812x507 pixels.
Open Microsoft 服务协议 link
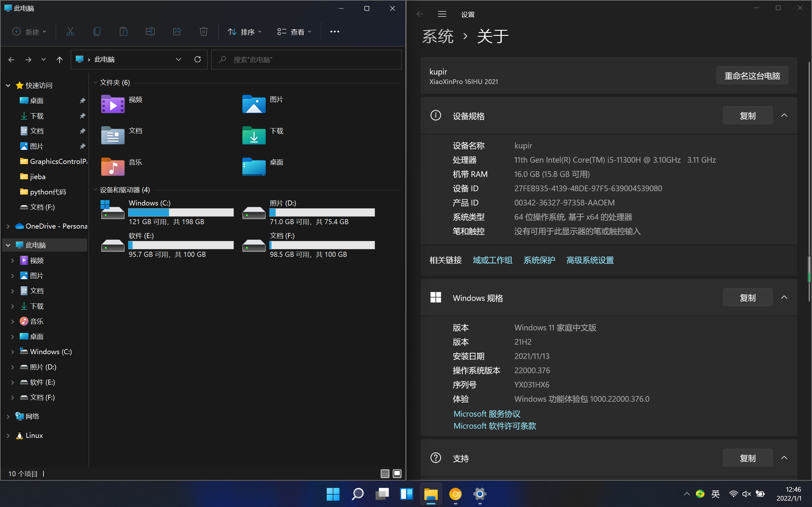coord(487,414)
